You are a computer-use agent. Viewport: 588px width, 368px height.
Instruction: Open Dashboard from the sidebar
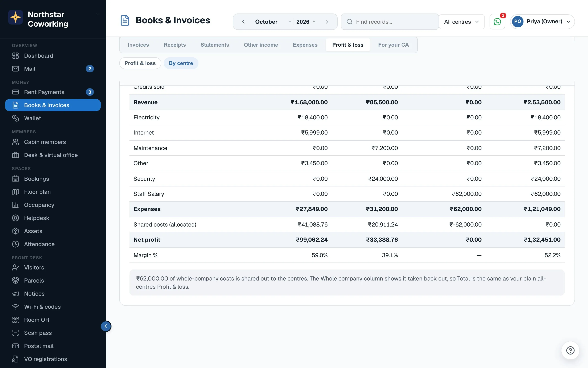coord(53,55)
